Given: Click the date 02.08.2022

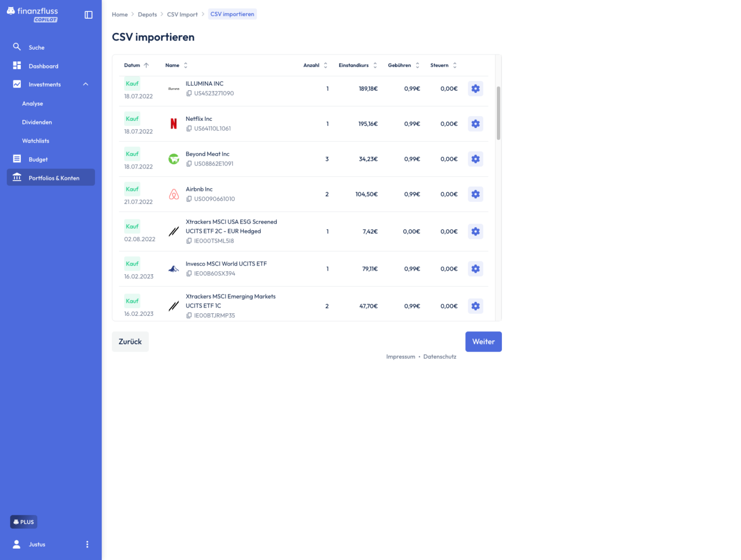Looking at the screenshot, I should tap(139, 240).
